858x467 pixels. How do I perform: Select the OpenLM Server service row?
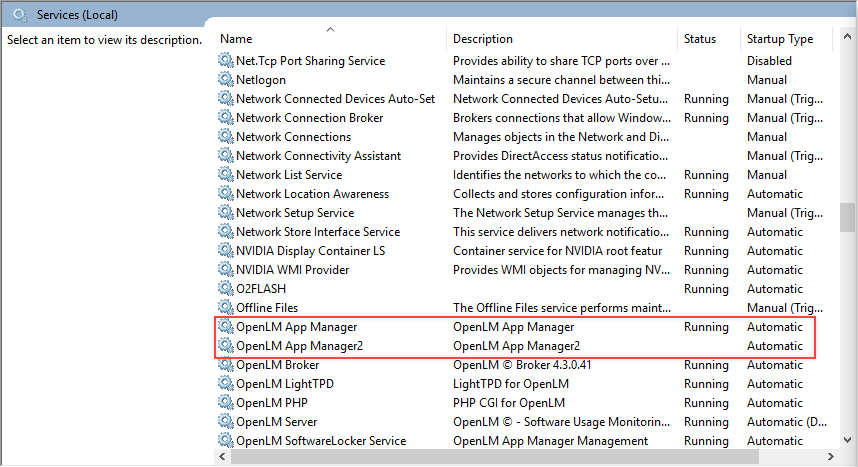[277, 422]
